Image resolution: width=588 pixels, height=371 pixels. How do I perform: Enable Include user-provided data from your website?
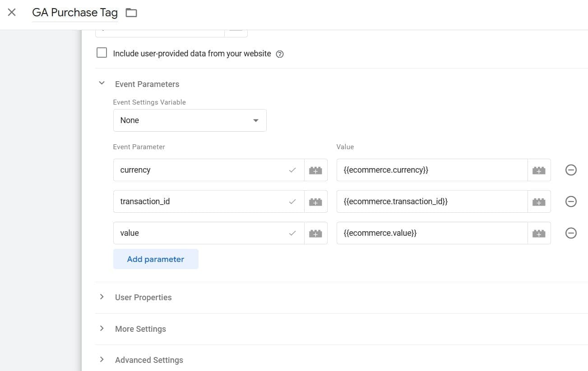point(102,53)
